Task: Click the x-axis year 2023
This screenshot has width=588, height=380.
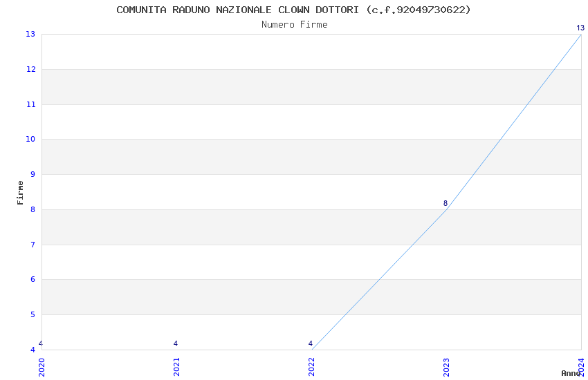Action: click(446, 367)
